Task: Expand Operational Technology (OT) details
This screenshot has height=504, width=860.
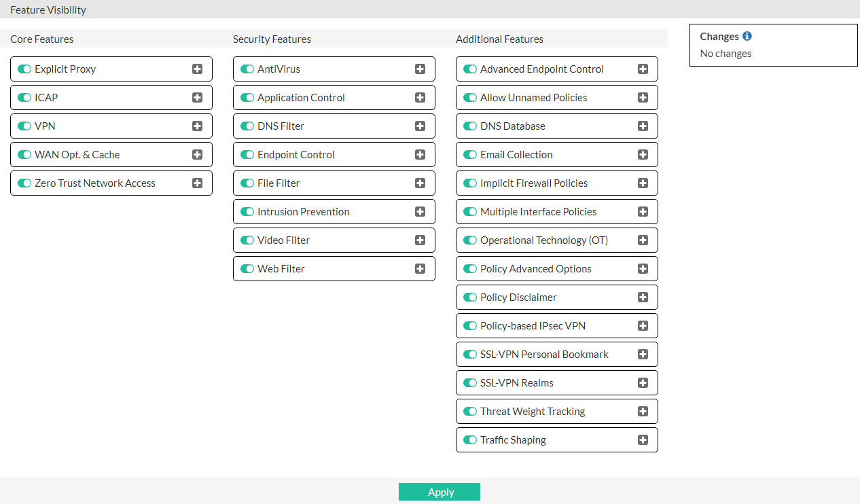Action: [x=643, y=240]
